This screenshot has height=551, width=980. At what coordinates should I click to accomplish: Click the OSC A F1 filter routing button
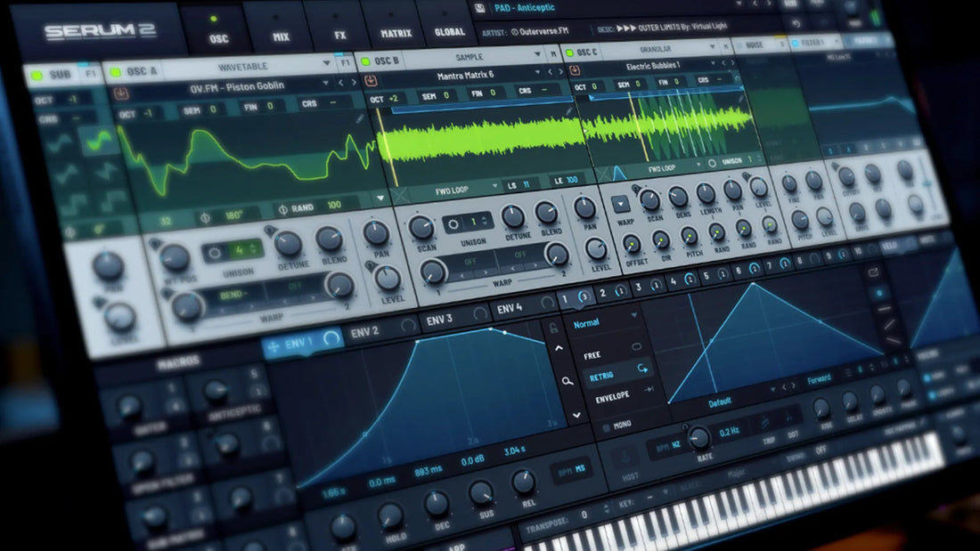click(x=346, y=62)
